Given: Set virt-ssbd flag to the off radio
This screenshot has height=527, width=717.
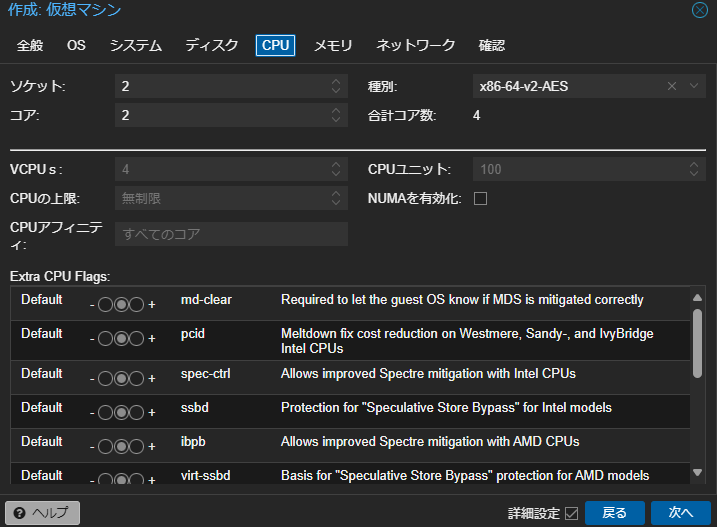Looking at the screenshot, I should point(105,476).
